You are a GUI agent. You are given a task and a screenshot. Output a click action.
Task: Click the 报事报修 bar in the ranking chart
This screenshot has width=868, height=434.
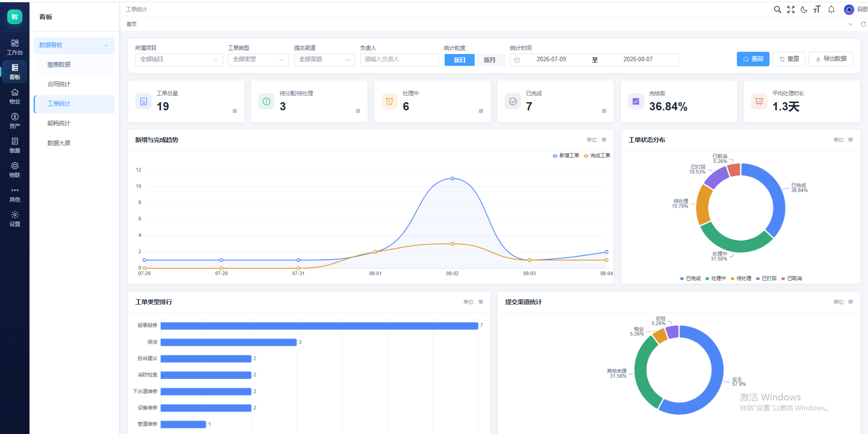(x=319, y=325)
